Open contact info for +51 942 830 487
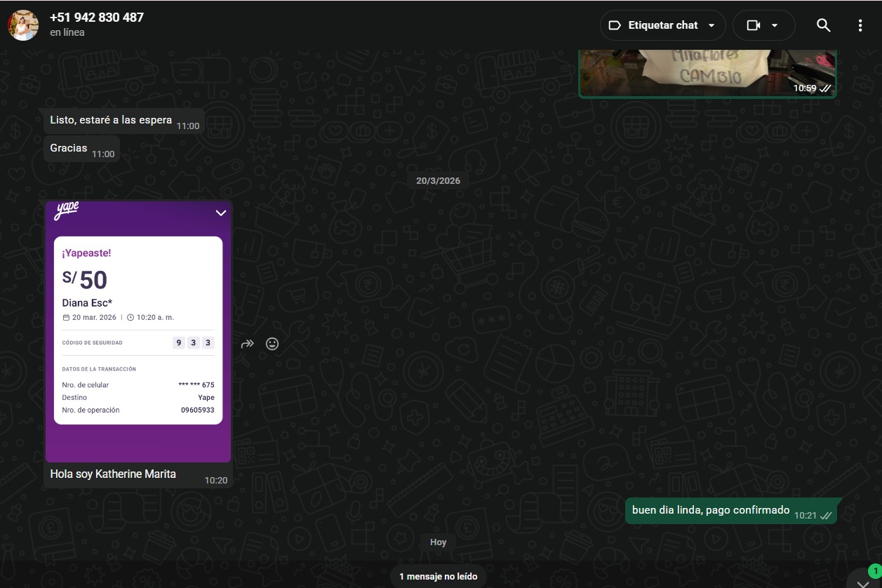 pos(97,18)
